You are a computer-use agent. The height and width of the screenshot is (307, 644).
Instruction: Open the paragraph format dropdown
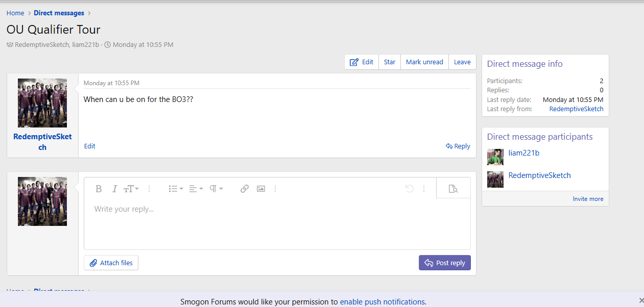(216, 189)
